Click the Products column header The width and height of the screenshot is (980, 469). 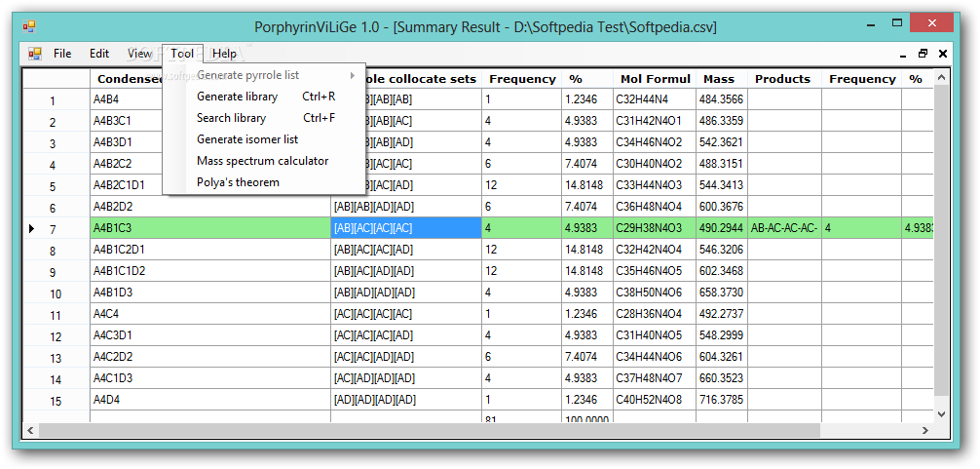point(784,79)
